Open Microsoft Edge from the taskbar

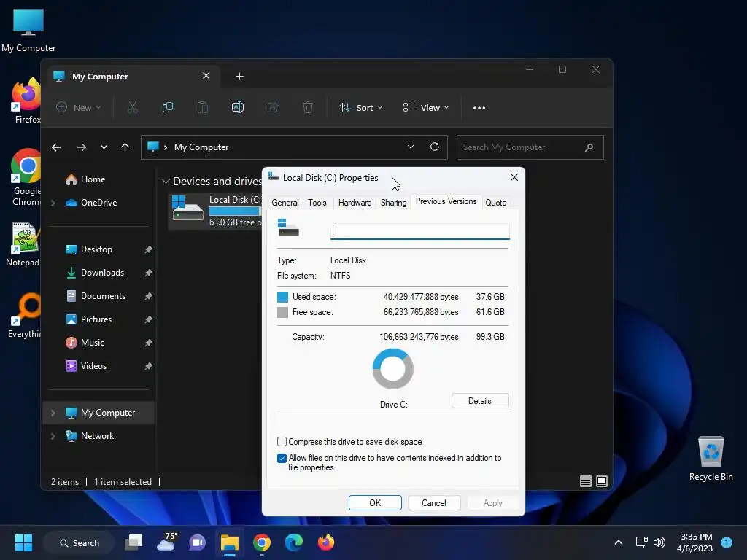coord(293,542)
